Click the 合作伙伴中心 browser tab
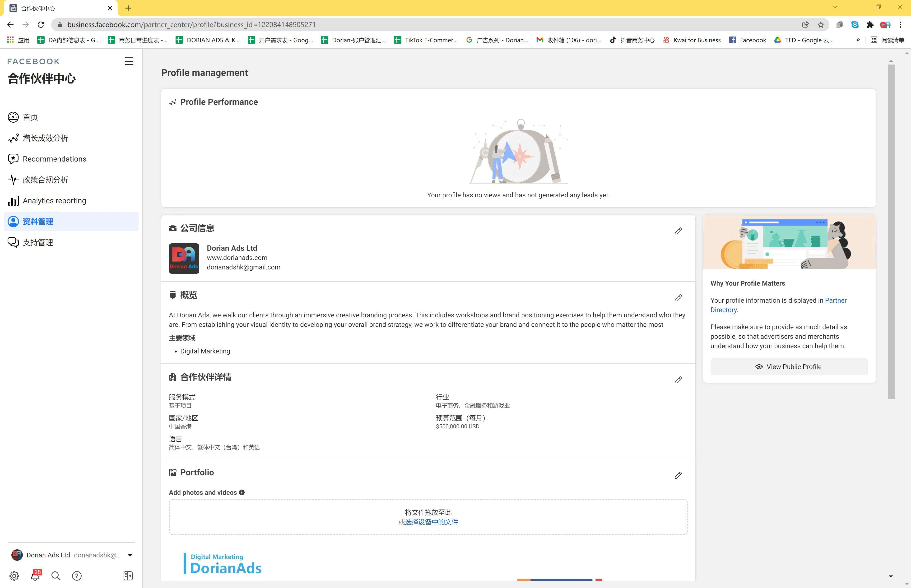Viewport: 911px width, 588px height. tap(61, 8)
